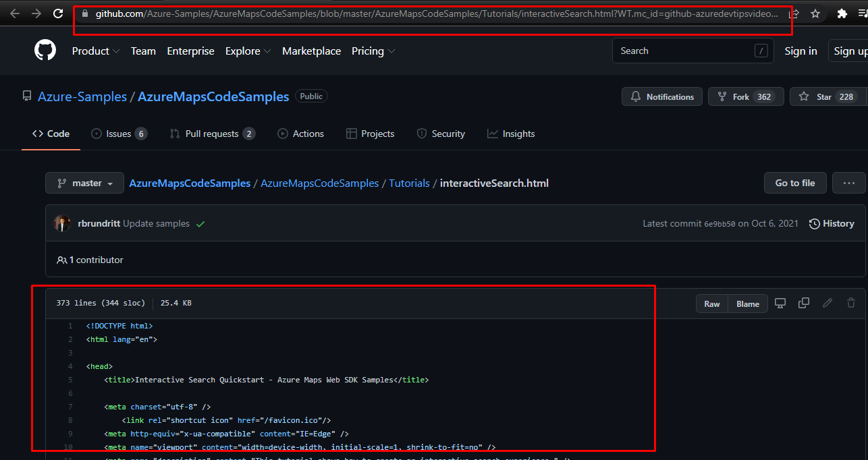868x460 pixels.
Task: Open the Update samples commit message
Action: 156,224
